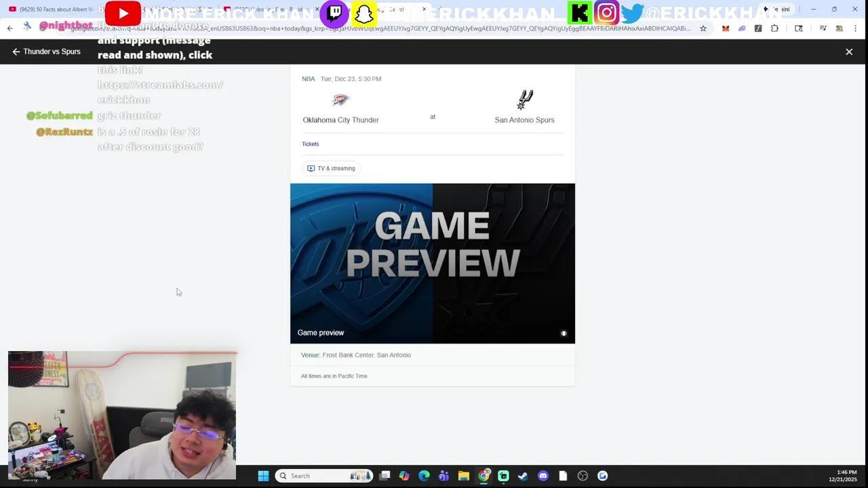Click the TV & streaming button
This screenshot has width=868, height=488.
tap(331, 168)
